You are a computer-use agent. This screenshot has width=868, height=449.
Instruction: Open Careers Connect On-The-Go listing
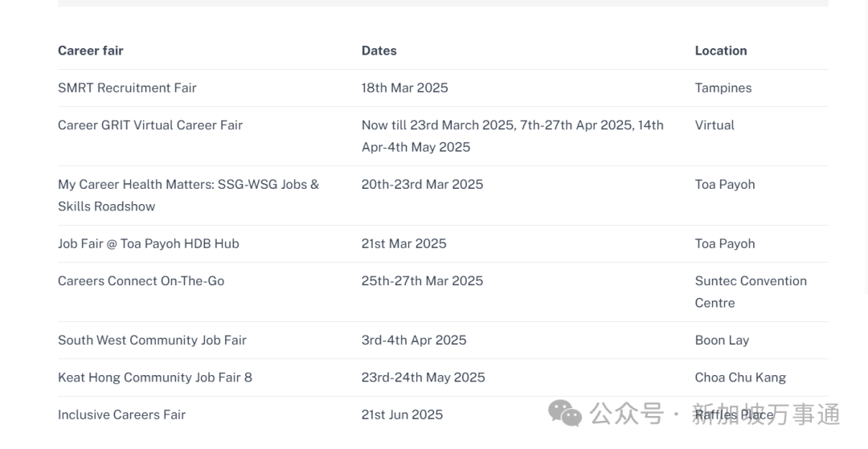pos(141,281)
